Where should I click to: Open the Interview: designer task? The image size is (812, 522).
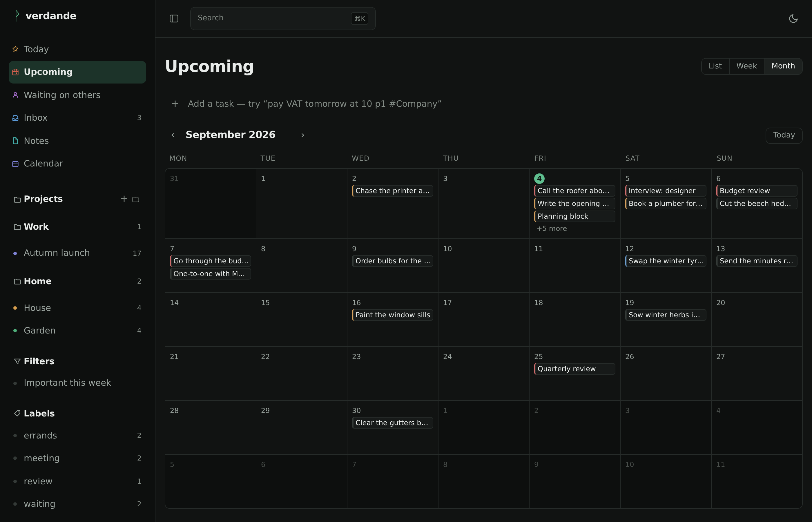666,191
